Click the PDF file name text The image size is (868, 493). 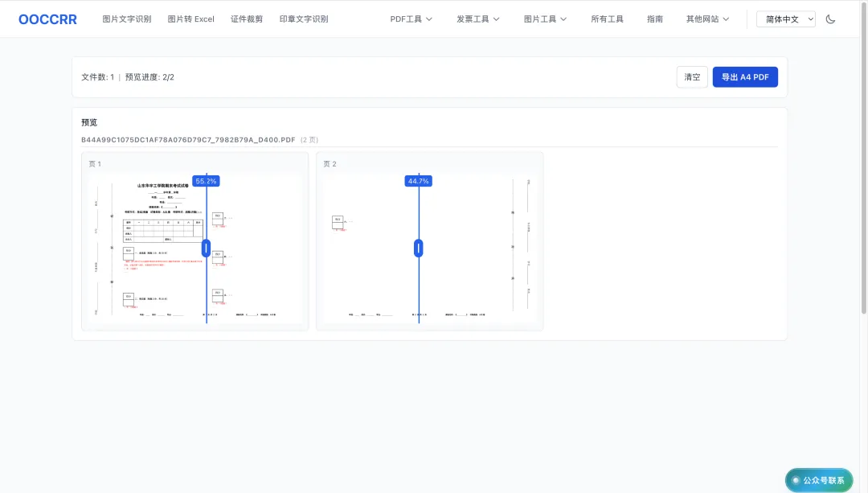pyautogui.click(x=188, y=140)
